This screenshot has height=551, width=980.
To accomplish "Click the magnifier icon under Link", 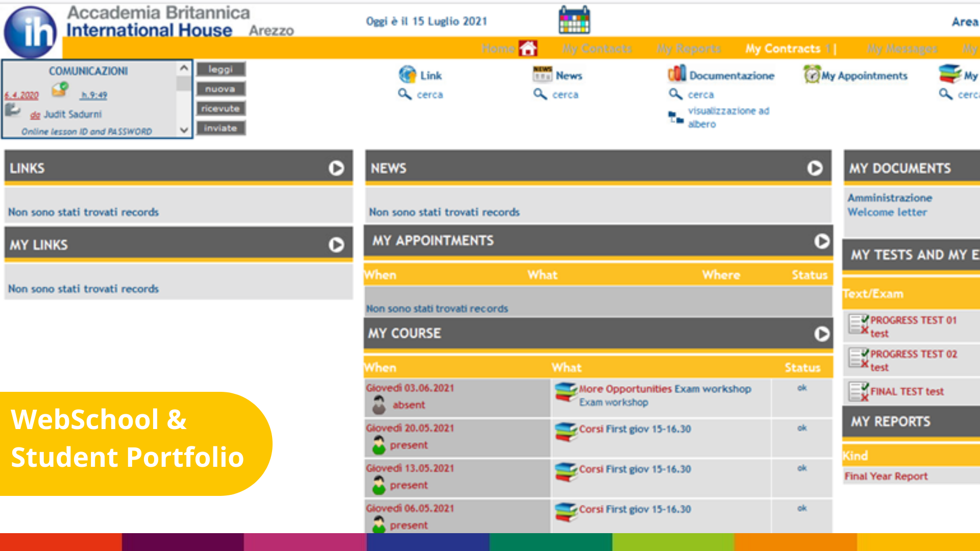I will (x=405, y=94).
